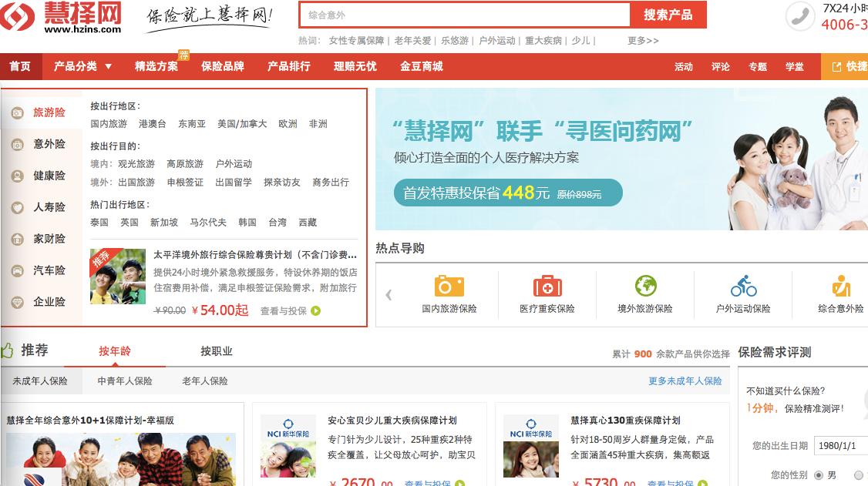
Task: Click the 首发特惠投保省448元 banner button
Action: 508,193
